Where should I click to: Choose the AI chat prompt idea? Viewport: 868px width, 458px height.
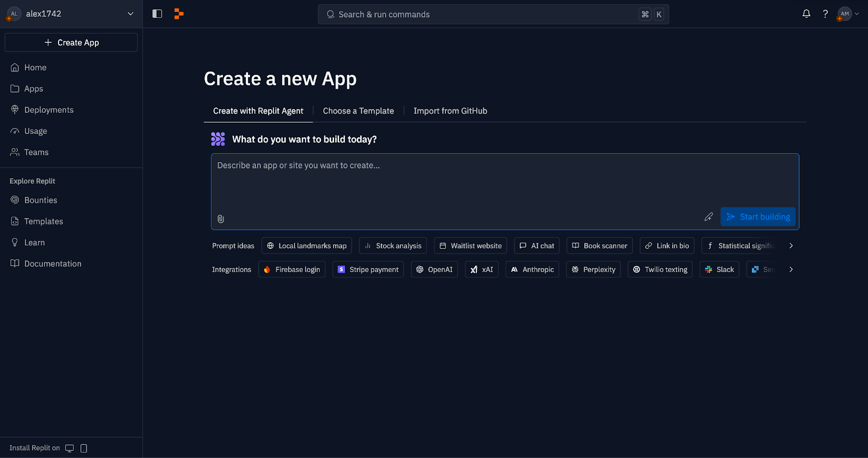[537, 246]
